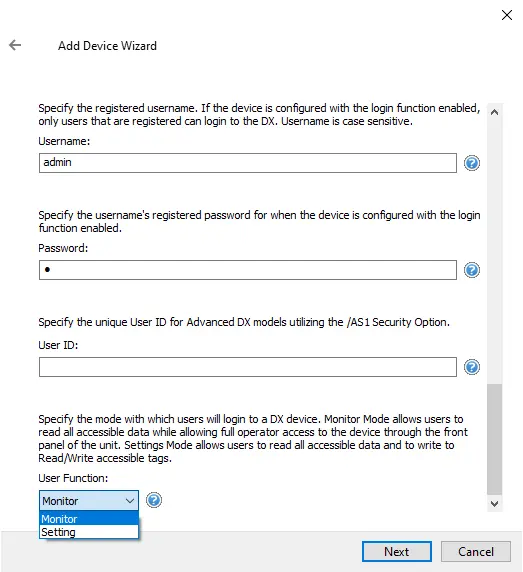Close the Add Device Wizard window
The width and height of the screenshot is (523, 572).
507,15
